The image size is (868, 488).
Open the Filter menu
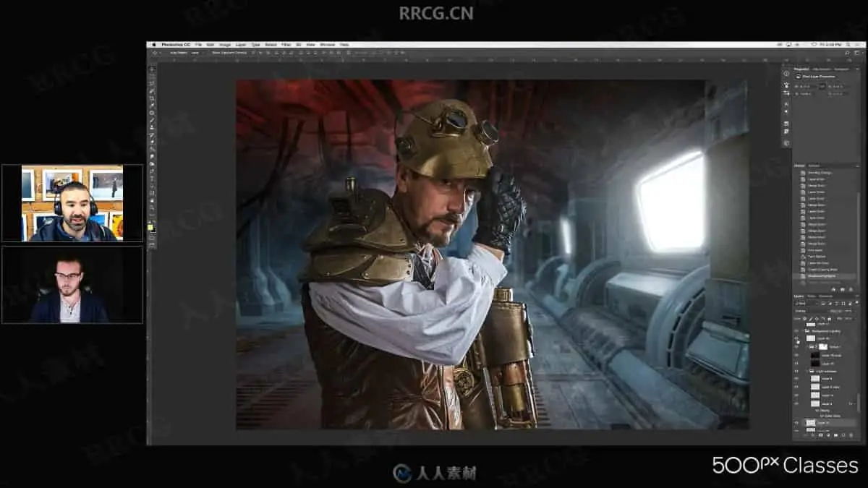pos(287,45)
